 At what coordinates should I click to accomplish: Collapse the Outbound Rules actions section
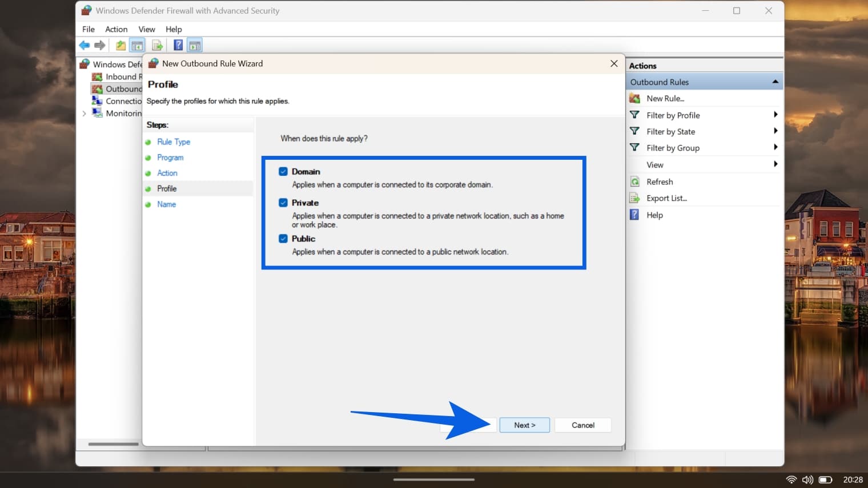(775, 82)
